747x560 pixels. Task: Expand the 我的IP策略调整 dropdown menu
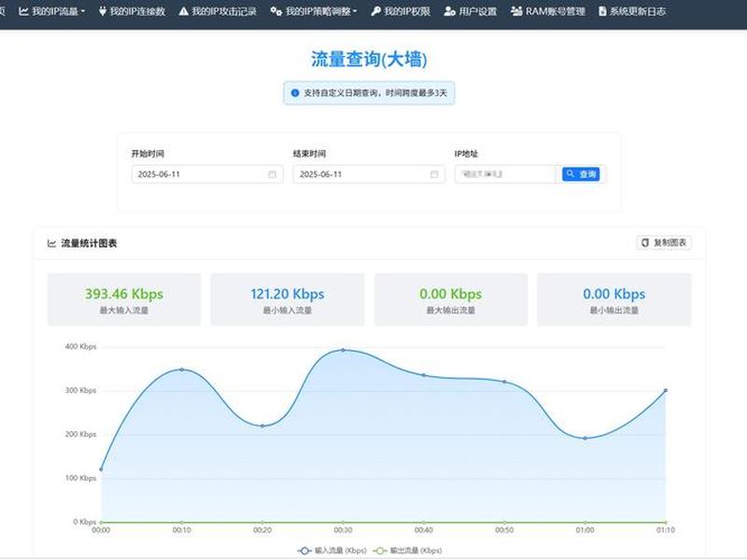(x=314, y=11)
